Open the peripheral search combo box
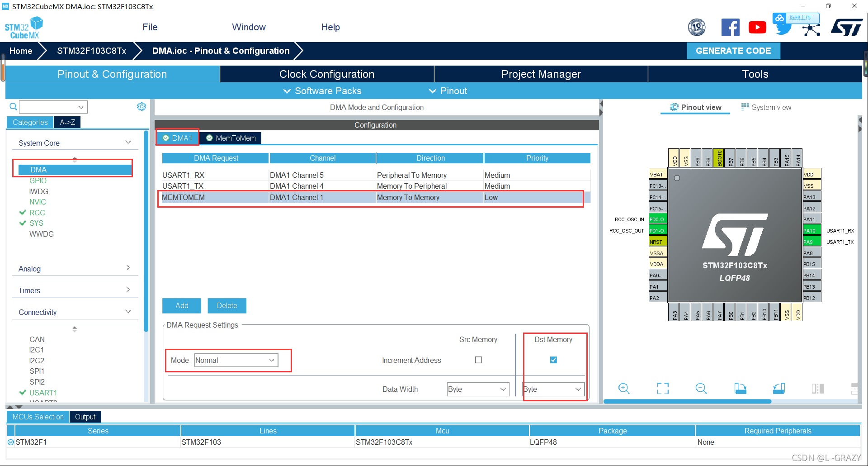The height and width of the screenshot is (466, 868). (x=53, y=107)
